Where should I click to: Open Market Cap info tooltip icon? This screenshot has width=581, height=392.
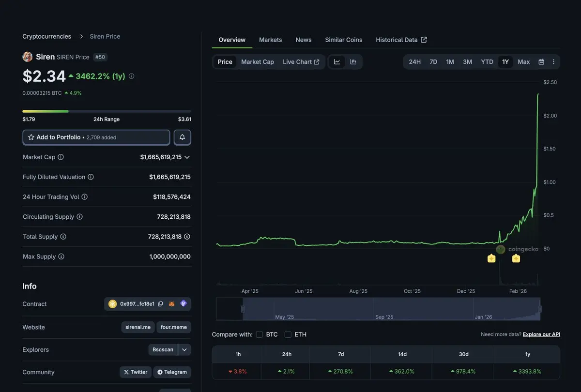(x=61, y=157)
